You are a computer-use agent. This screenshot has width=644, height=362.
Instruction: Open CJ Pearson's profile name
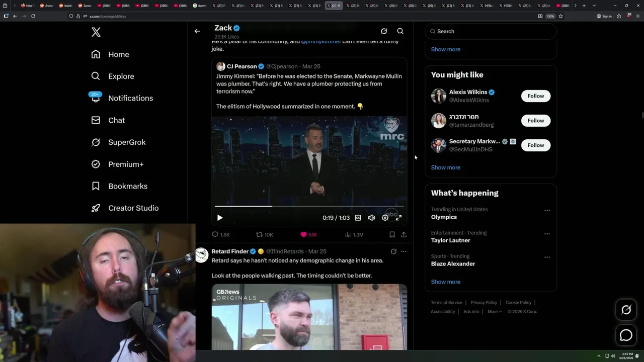point(242,66)
